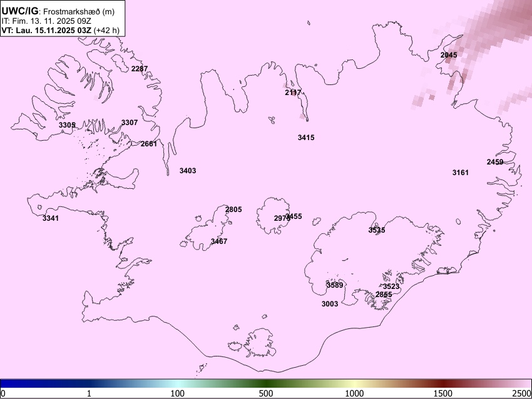Click the 3535 value label
This screenshot has width=532, height=399.
[x=377, y=230]
